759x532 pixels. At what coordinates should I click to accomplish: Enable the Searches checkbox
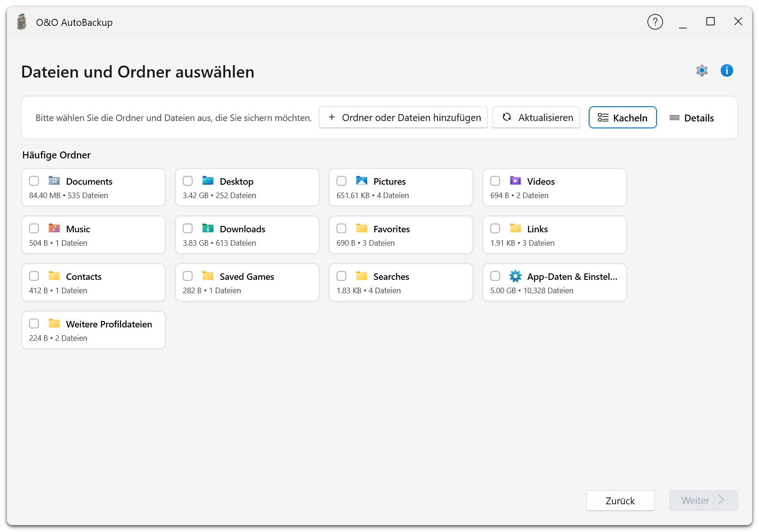coord(342,276)
